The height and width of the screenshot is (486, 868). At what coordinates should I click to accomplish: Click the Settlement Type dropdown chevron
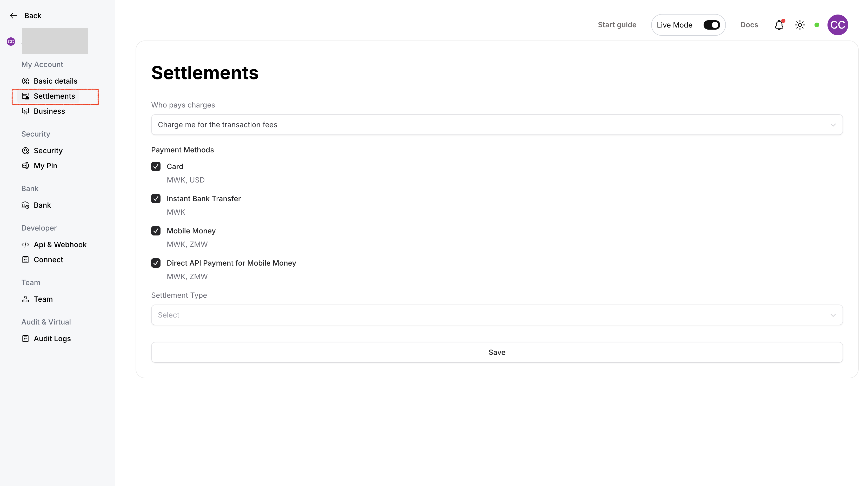(x=833, y=315)
